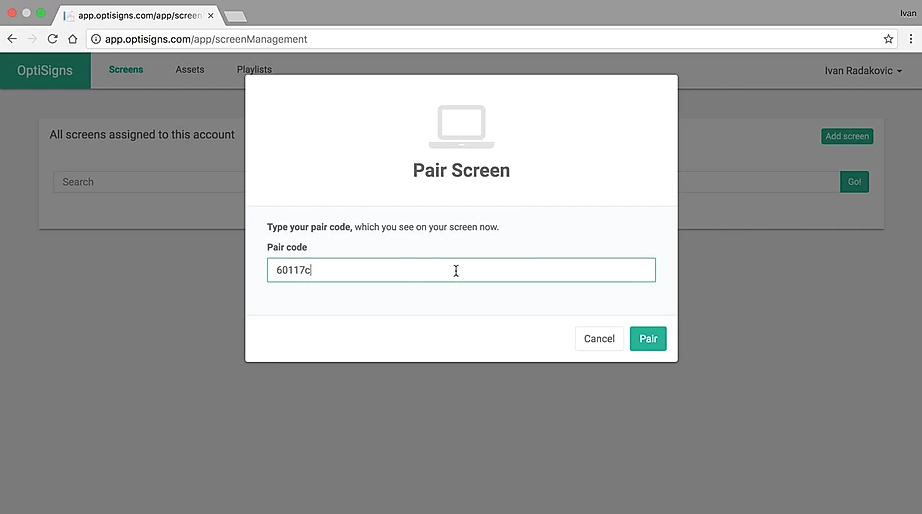
Task: Click the browser back arrow
Action: click(x=12, y=39)
